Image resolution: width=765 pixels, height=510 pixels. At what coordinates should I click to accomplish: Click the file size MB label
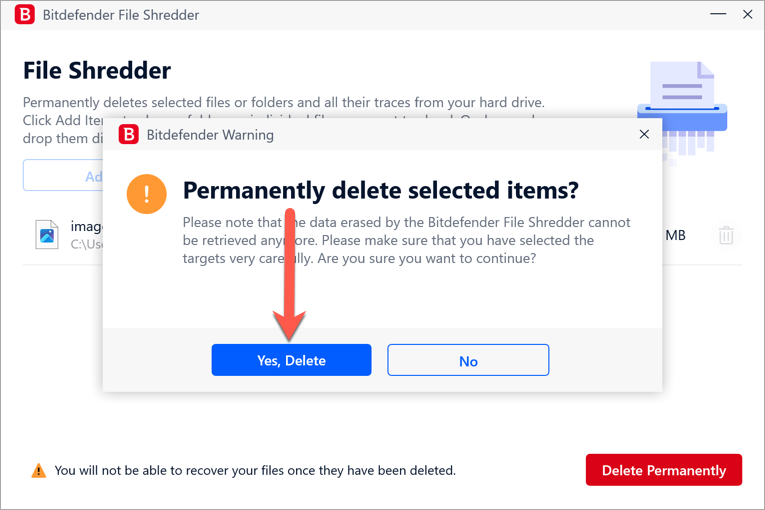tap(675, 235)
